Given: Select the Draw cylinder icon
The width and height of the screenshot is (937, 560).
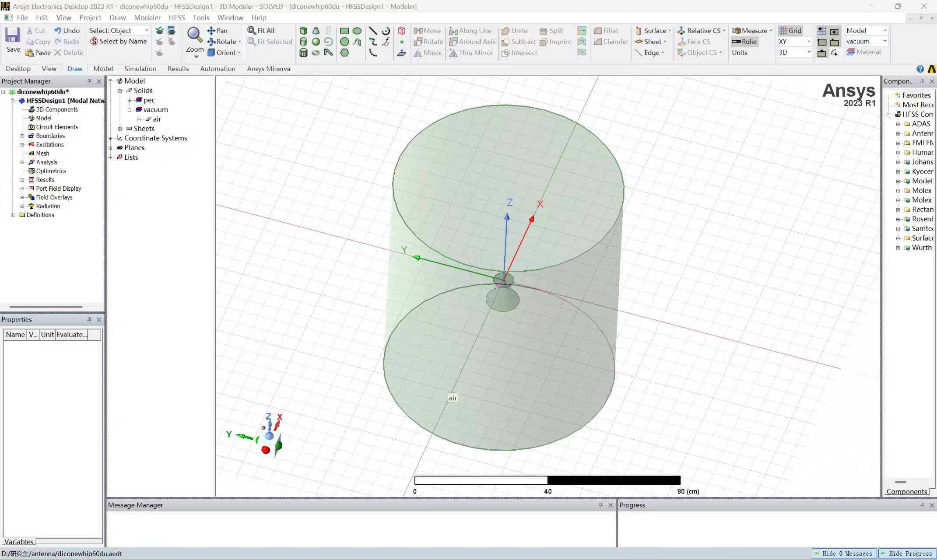Looking at the screenshot, I should (303, 42).
